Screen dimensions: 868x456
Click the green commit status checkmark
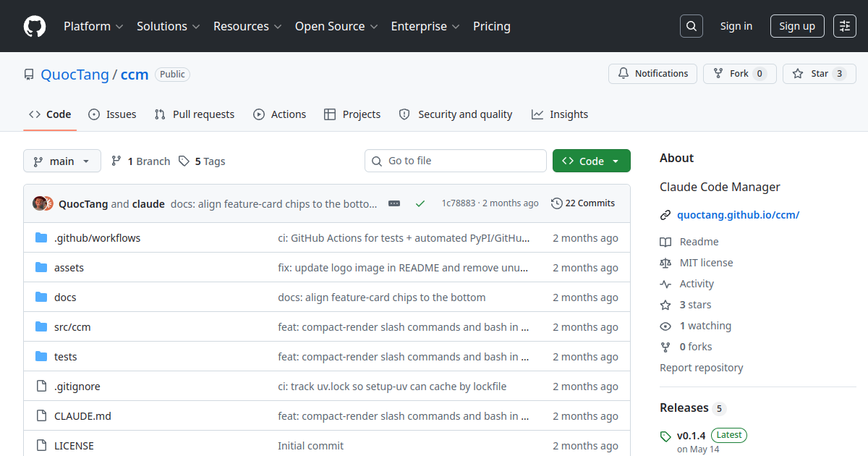click(420, 203)
